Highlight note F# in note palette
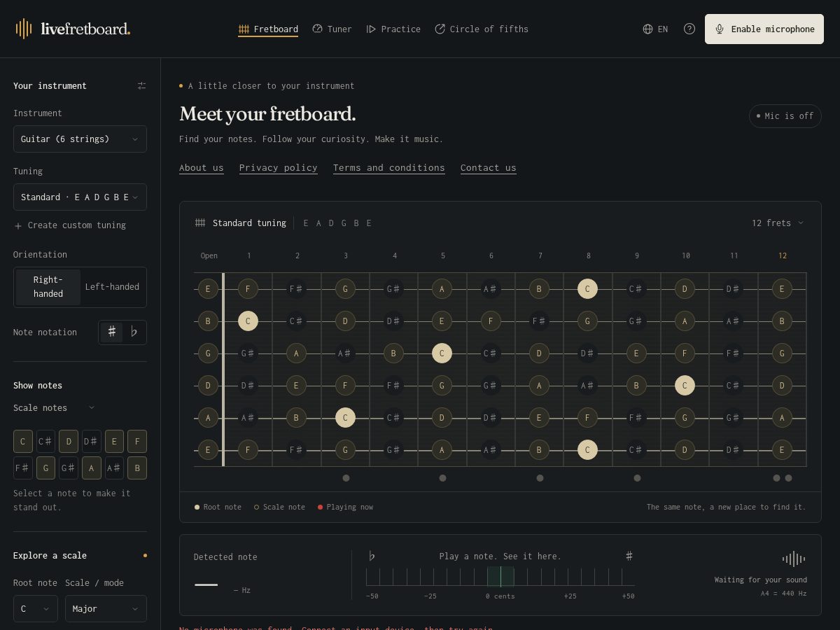840x630 pixels. [23, 468]
